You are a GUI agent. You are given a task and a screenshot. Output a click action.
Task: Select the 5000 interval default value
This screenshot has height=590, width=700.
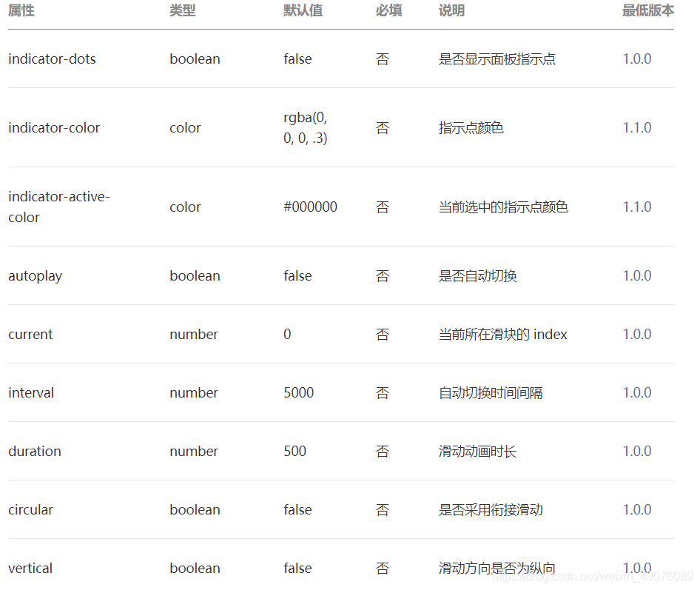[298, 392]
